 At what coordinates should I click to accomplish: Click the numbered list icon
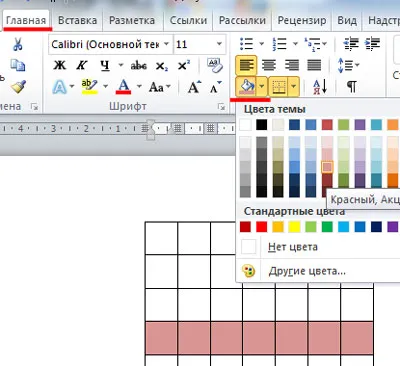tap(279, 44)
